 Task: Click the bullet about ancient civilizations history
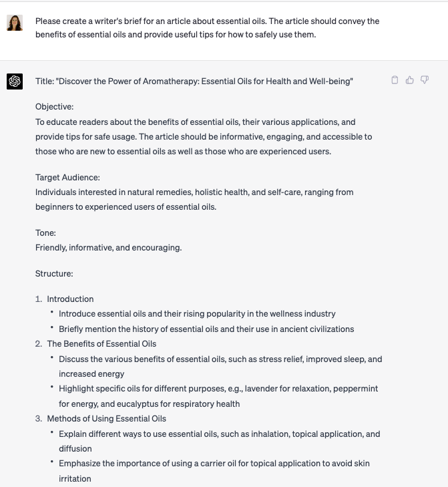tap(206, 329)
